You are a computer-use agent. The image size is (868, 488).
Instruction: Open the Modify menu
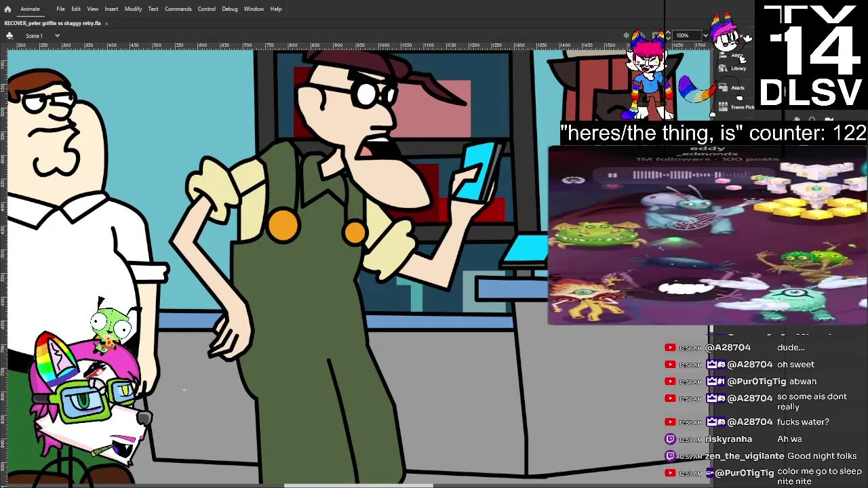coord(133,9)
